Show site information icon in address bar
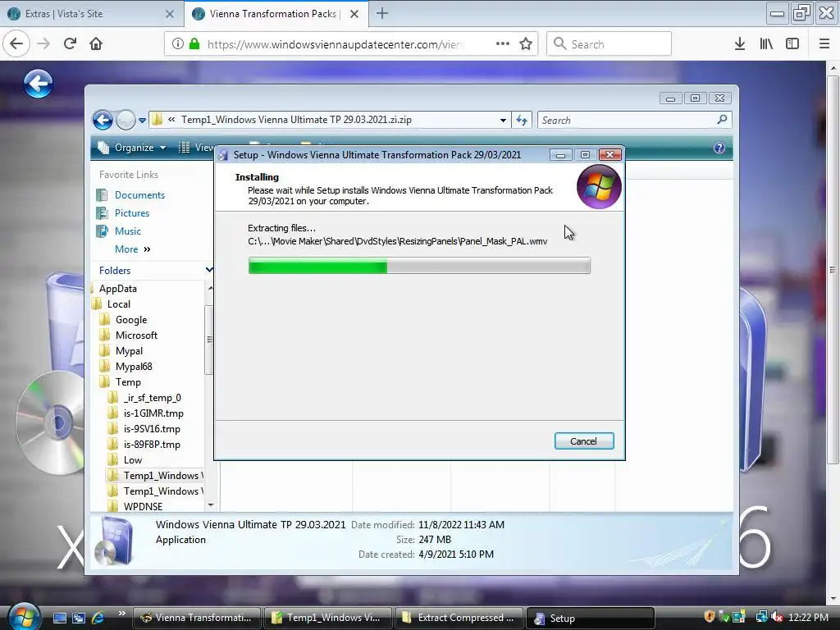 (177, 44)
